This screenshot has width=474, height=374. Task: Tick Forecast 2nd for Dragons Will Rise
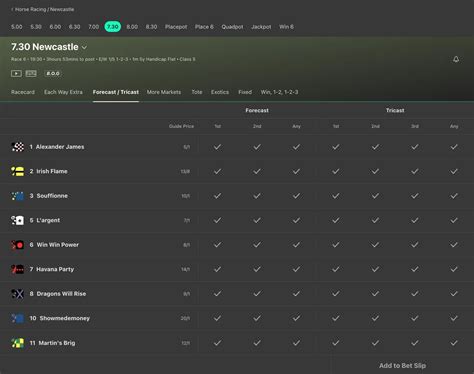click(x=257, y=294)
